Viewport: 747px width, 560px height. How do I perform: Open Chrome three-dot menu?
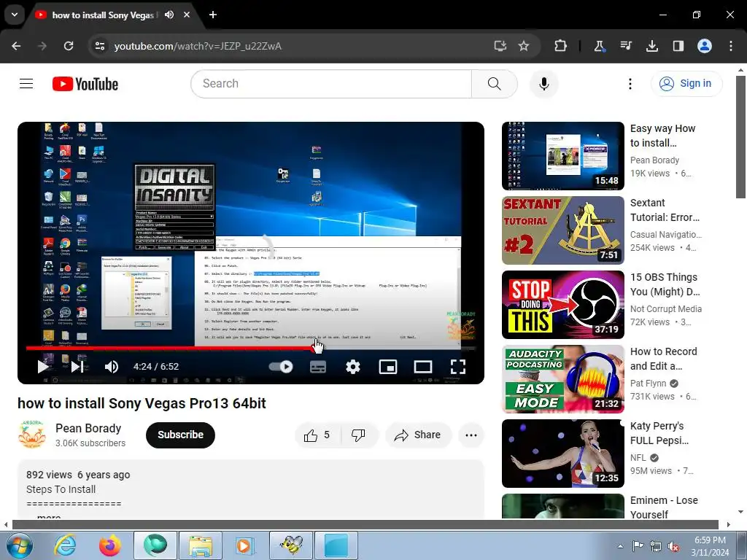click(x=731, y=46)
